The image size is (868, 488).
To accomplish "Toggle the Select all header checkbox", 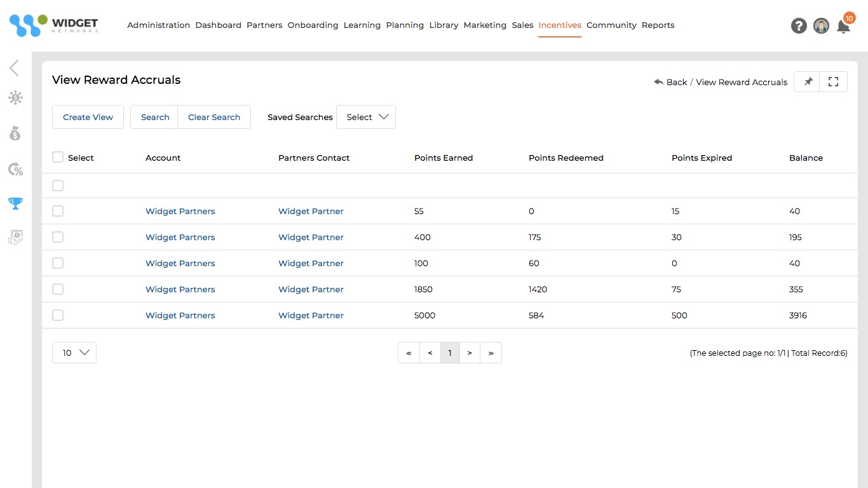I will pyautogui.click(x=58, y=157).
